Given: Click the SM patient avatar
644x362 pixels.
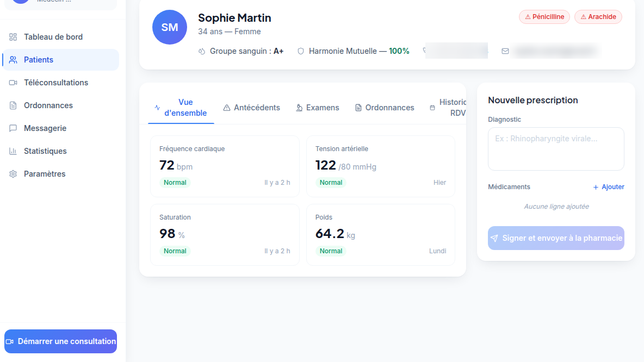Looking at the screenshot, I should tap(170, 27).
